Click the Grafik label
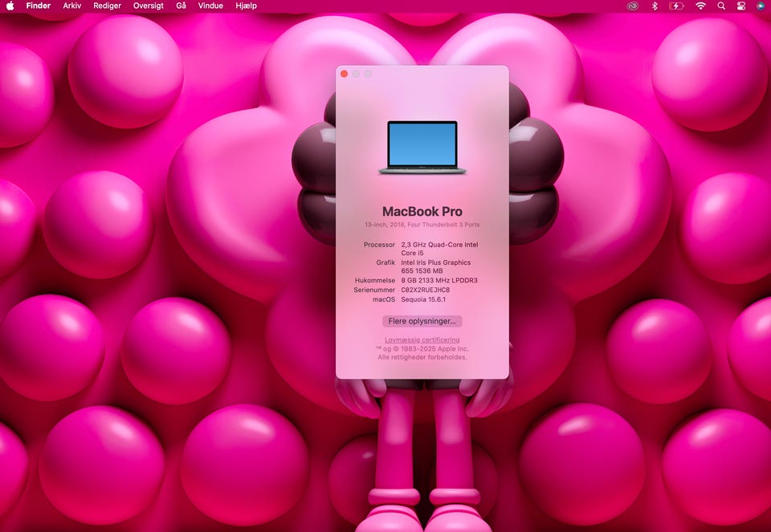771x532 pixels. tap(385, 263)
